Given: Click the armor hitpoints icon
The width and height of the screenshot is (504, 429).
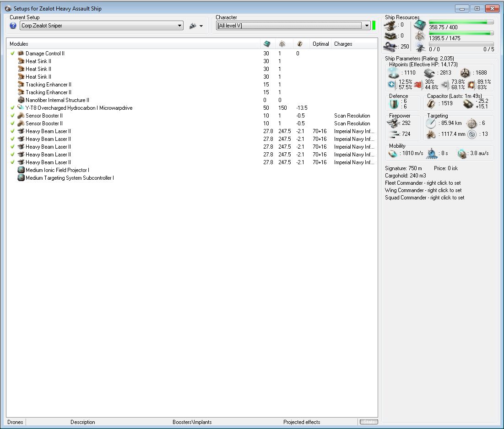Looking at the screenshot, I should pyautogui.click(x=429, y=73).
